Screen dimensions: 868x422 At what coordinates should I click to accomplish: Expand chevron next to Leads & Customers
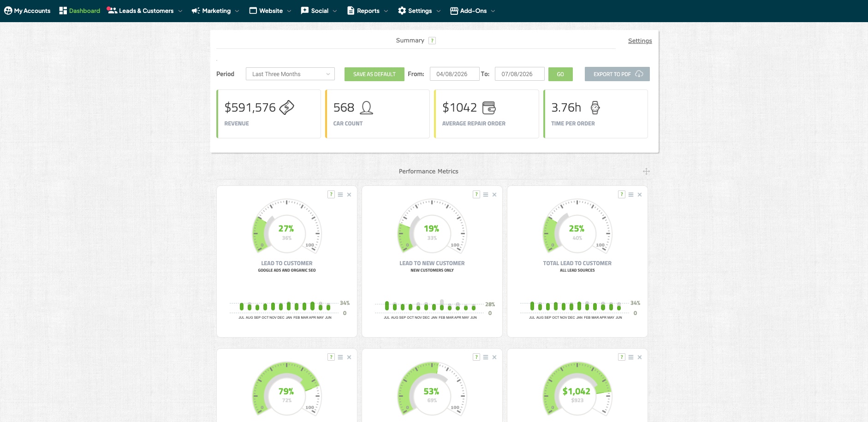pos(180,11)
